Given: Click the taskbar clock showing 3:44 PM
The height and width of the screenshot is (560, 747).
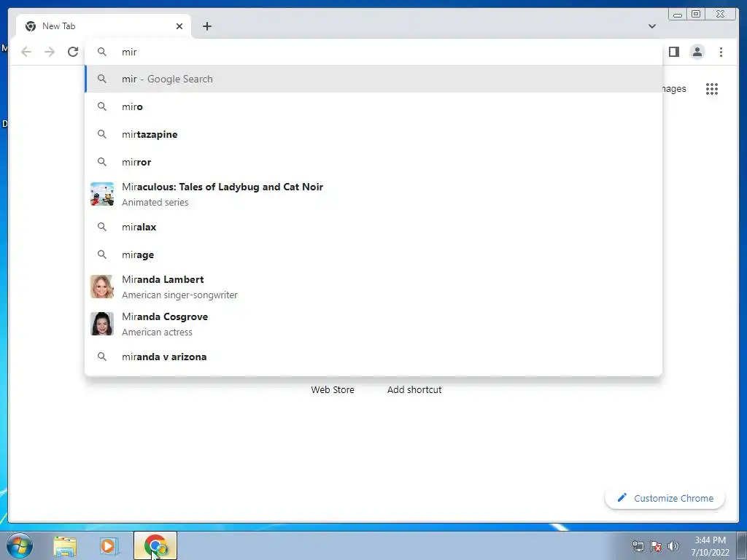Looking at the screenshot, I should click(x=710, y=546).
